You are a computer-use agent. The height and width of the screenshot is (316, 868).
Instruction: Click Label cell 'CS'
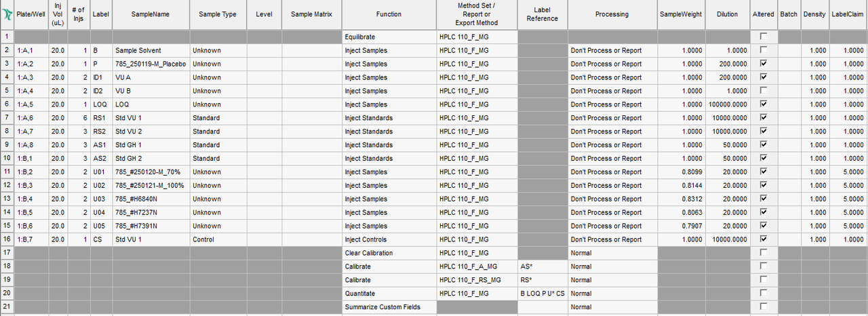pos(101,239)
